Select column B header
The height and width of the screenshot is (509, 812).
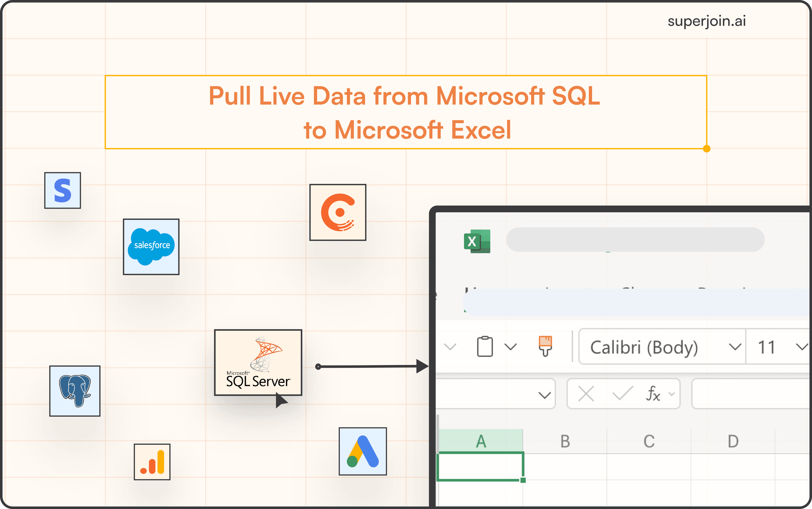565,441
